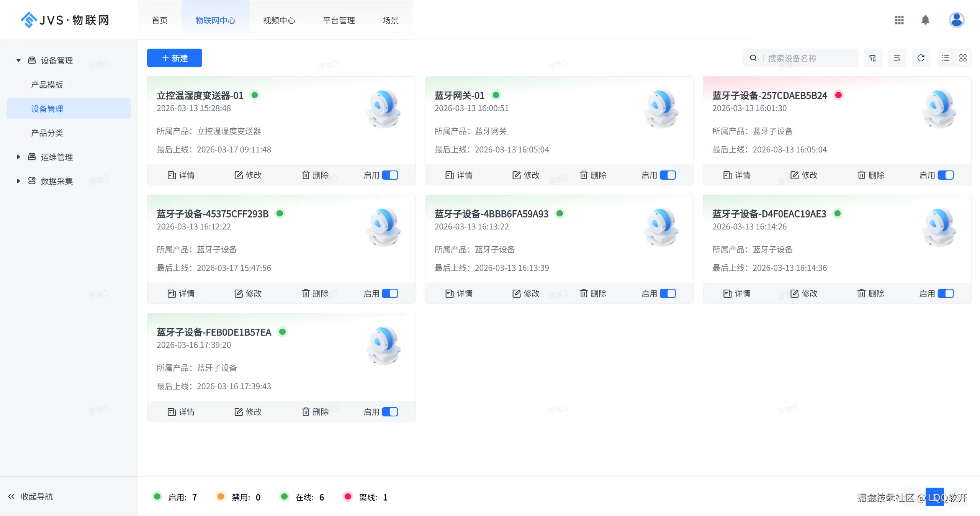Image resolution: width=980 pixels, height=516 pixels.
Task: Click the 新建 button
Action: point(174,58)
